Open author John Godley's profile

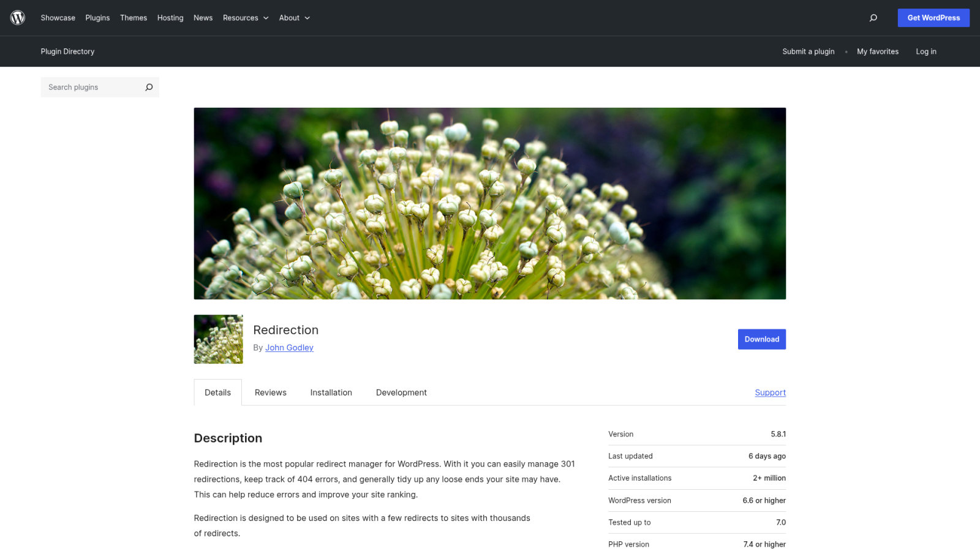click(289, 348)
